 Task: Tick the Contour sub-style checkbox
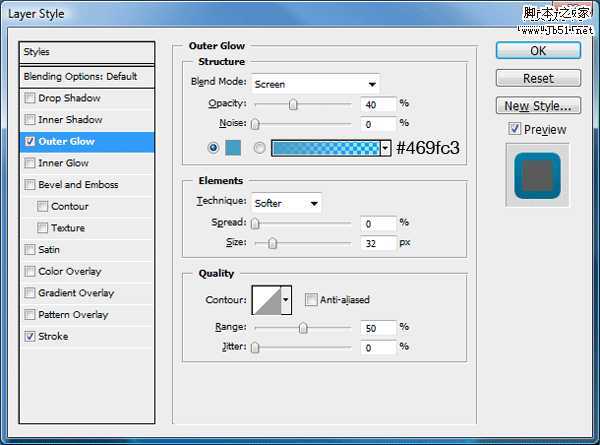(42, 207)
